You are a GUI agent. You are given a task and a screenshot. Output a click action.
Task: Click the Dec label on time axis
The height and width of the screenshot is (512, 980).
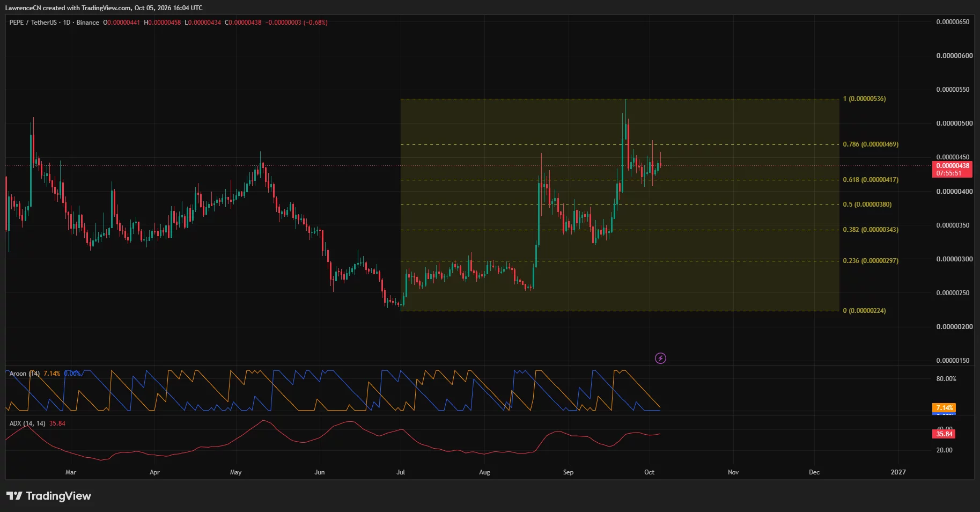(x=814, y=472)
